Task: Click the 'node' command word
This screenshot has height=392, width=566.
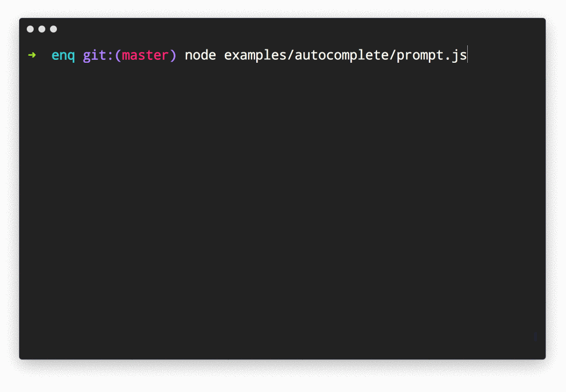Action: [200, 55]
